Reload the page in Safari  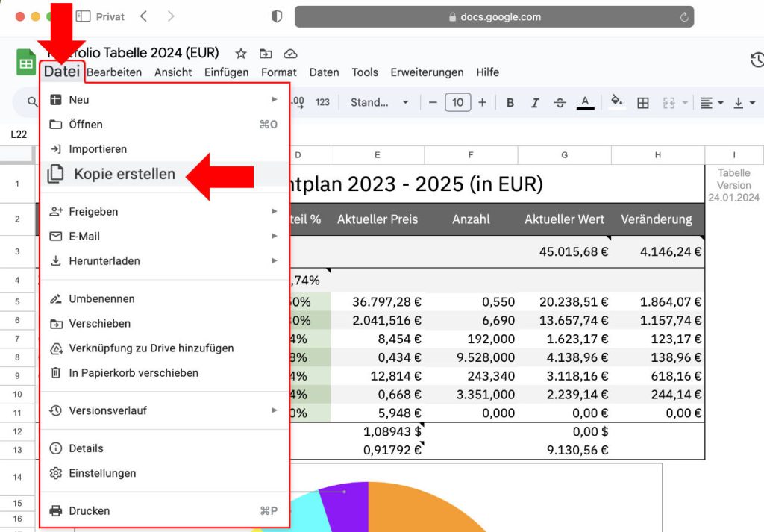(x=684, y=17)
